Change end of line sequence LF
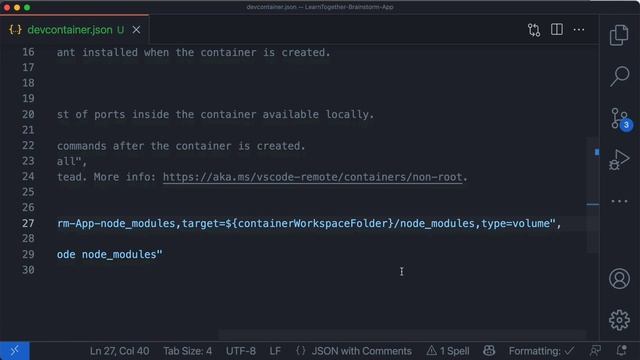640x360 pixels. click(275, 351)
